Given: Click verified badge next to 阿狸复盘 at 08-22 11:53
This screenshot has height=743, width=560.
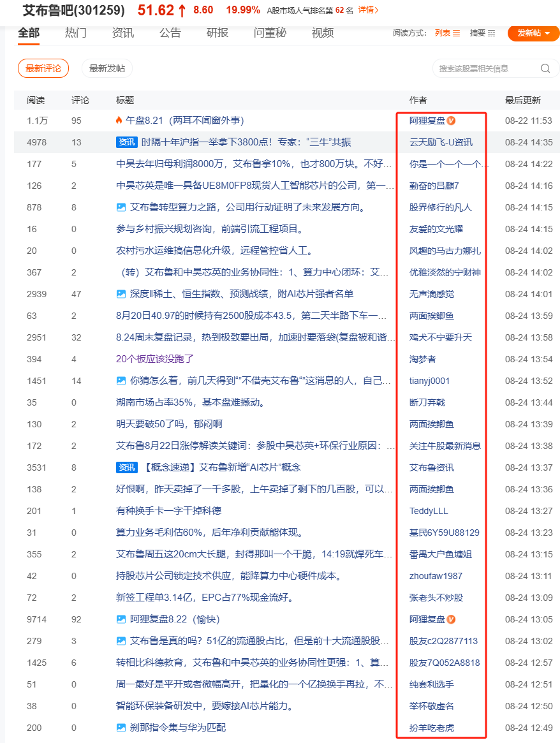Looking at the screenshot, I should coord(451,121).
